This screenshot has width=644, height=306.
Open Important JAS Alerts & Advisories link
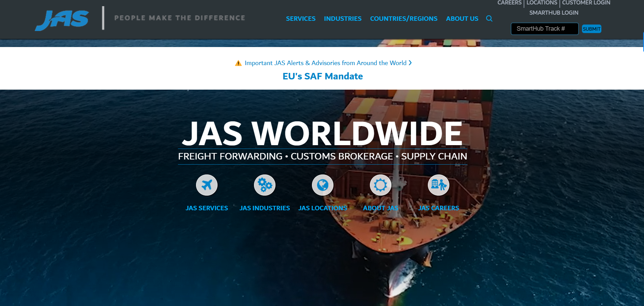pyautogui.click(x=326, y=63)
